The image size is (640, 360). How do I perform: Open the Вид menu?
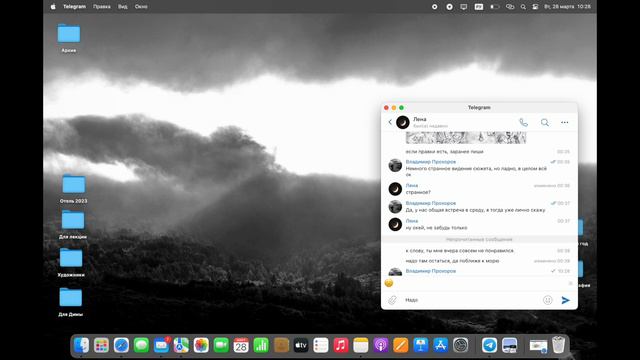pos(122,7)
